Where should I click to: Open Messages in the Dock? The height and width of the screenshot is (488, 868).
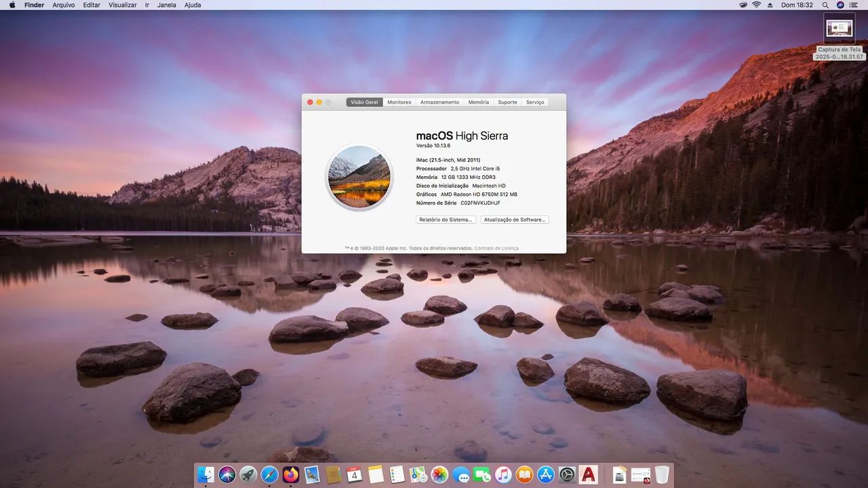(x=461, y=474)
